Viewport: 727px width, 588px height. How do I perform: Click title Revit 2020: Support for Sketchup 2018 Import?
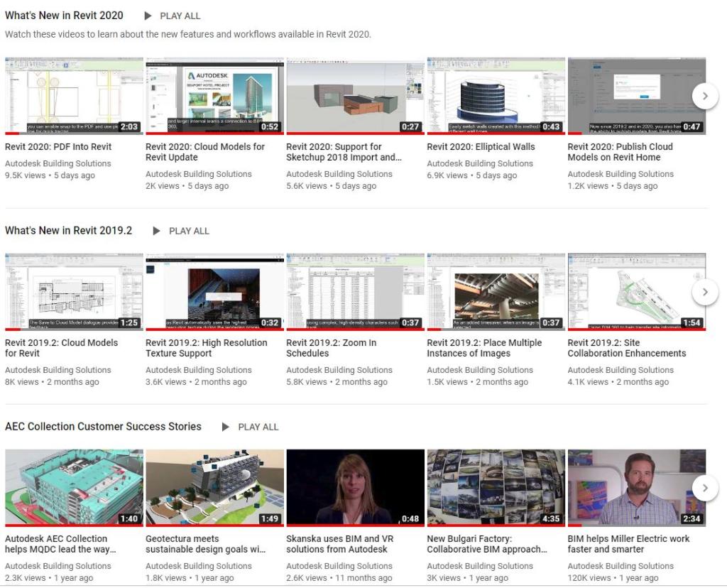344,152
